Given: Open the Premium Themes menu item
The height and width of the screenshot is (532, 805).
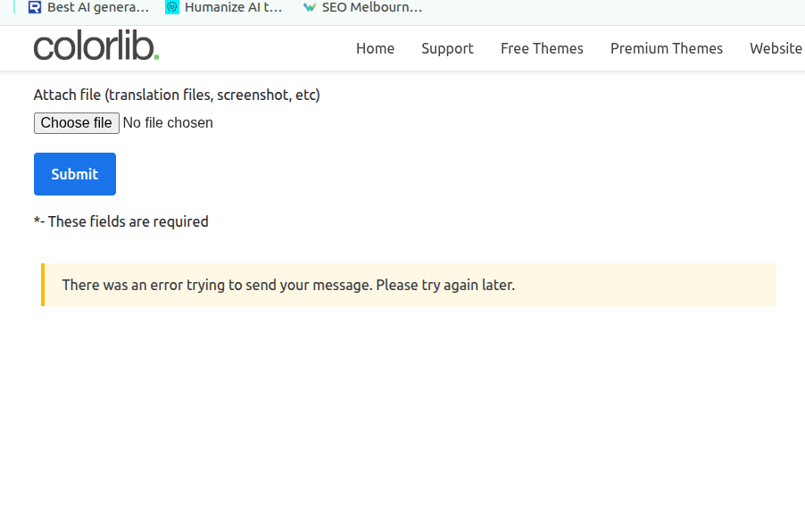Looking at the screenshot, I should click(x=667, y=48).
